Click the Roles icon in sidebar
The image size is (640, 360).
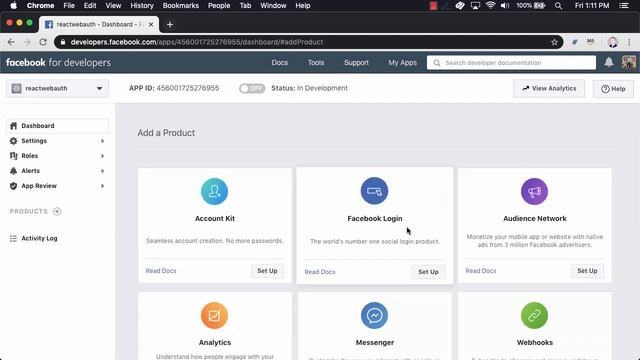tap(13, 156)
